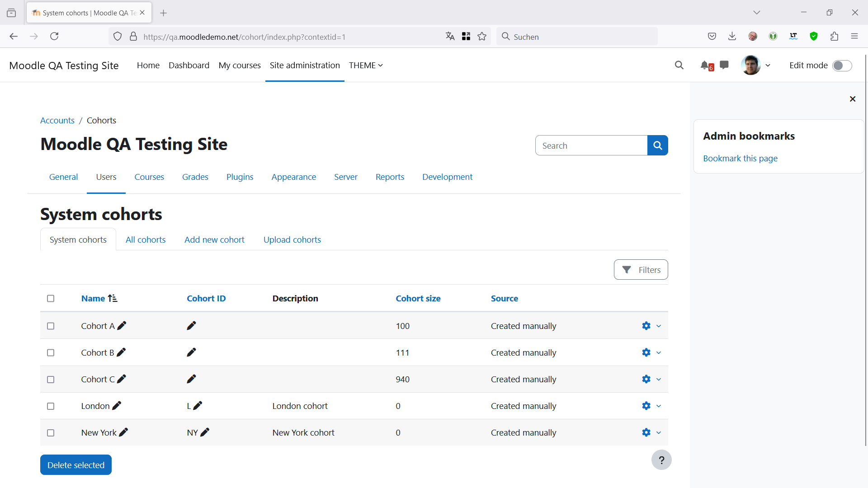Open Dashboard in top navigation

pyautogui.click(x=189, y=65)
